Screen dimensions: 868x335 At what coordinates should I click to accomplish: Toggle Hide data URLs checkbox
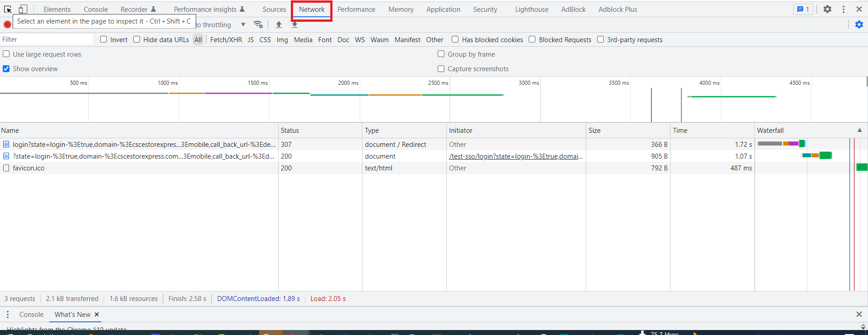pos(137,39)
